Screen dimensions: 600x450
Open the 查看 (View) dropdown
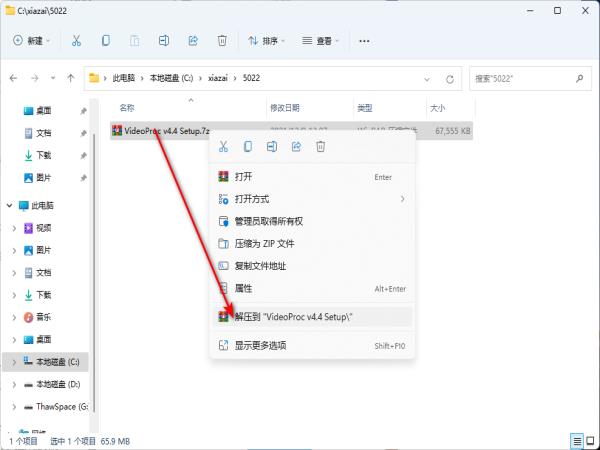[321, 41]
